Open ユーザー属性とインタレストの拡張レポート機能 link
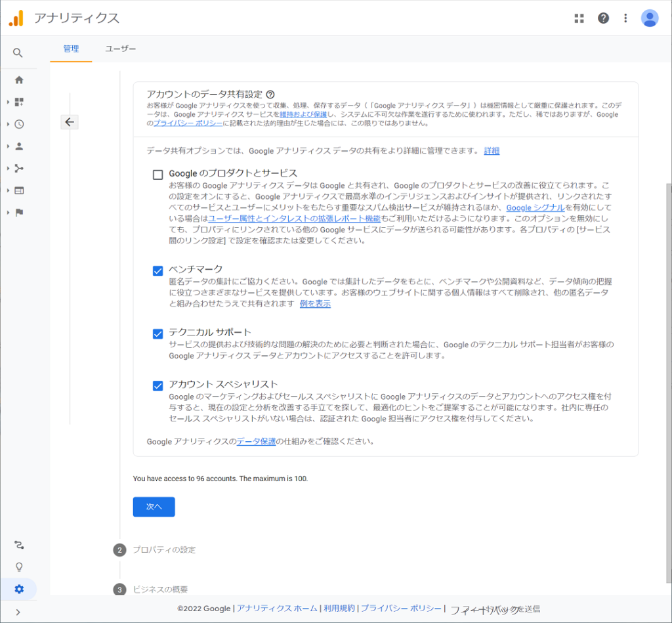This screenshot has width=672, height=623. tap(295, 219)
